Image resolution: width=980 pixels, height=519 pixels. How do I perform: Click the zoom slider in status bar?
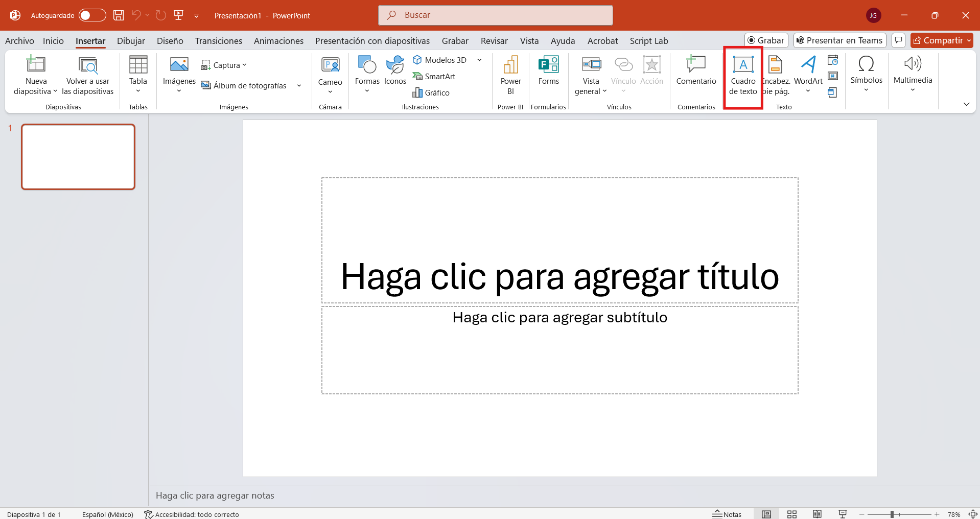click(x=892, y=514)
